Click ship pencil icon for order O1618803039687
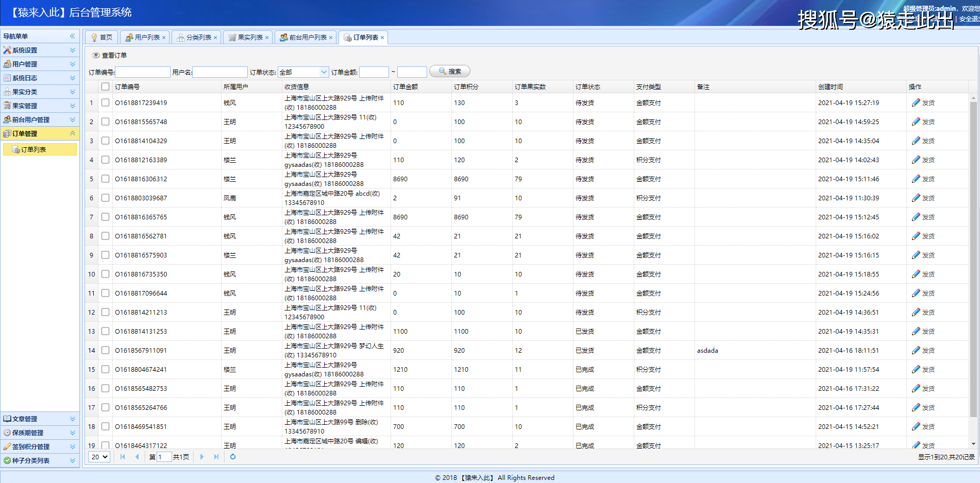 pyautogui.click(x=916, y=198)
